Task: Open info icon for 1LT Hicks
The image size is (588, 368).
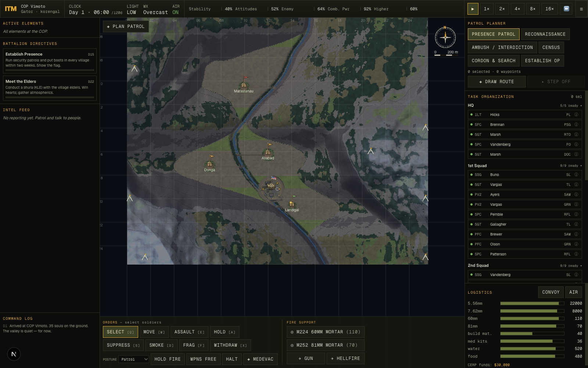Action: [x=576, y=114]
